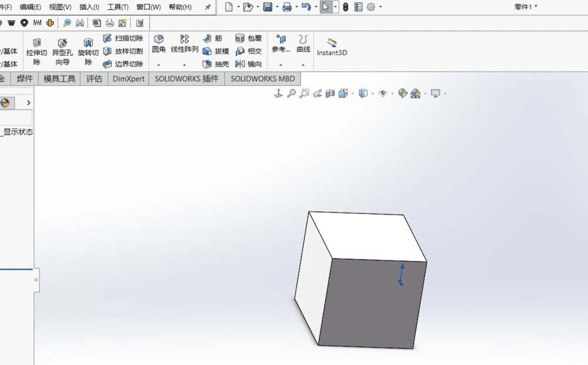This screenshot has height=365, width=588.
Task: Expand the Select tool dropdown arrow
Action: coord(335,6)
